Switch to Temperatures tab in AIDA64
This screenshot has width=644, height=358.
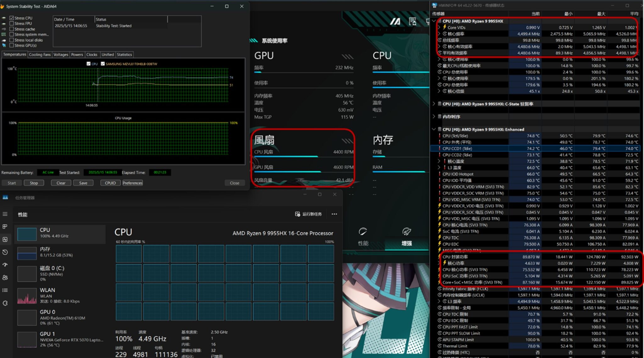14,54
